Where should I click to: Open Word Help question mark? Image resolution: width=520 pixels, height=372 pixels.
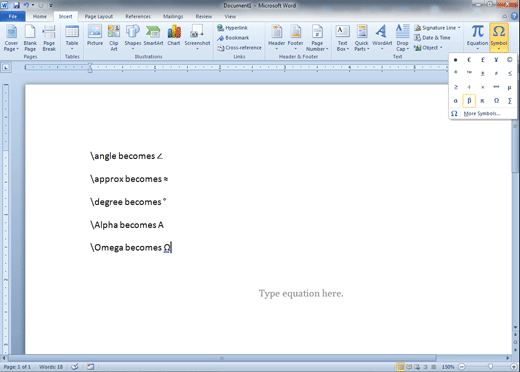(514, 16)
